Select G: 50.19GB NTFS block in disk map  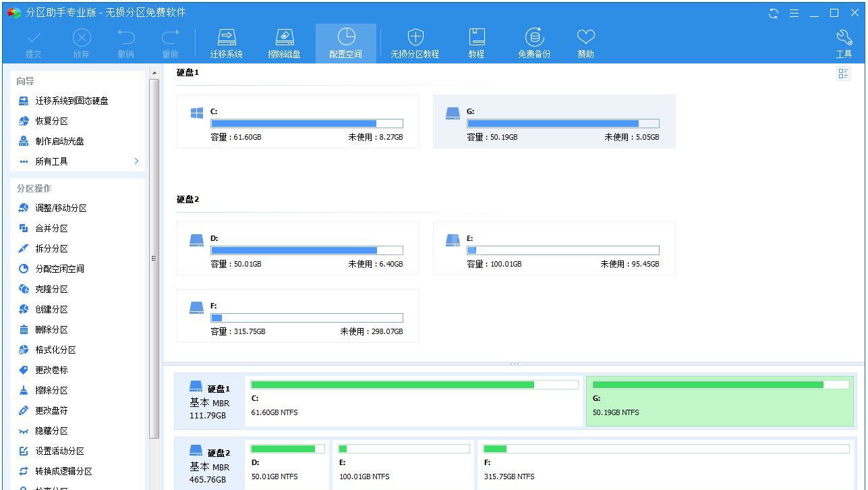(720, 402)
